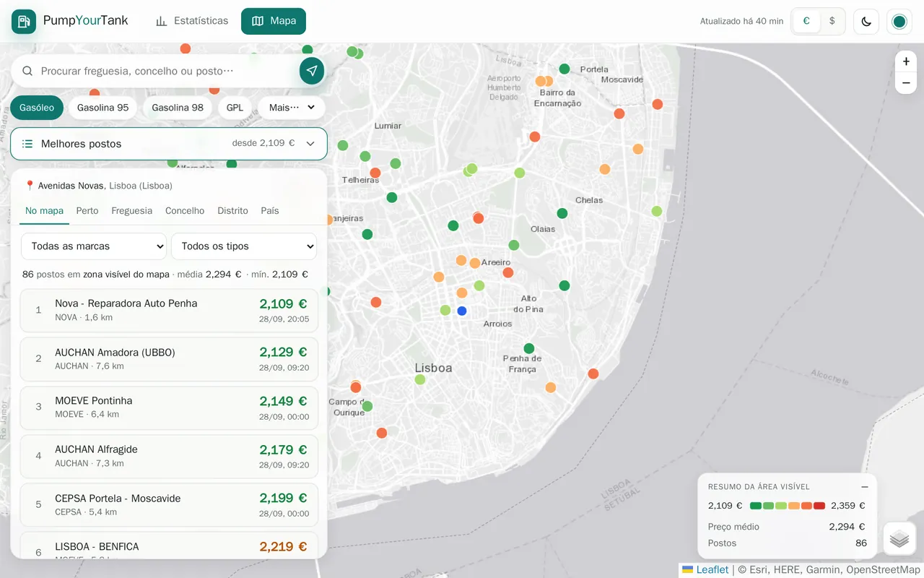
Task: Open the Todos os tipos dropdown
Action: click(244, 246)
